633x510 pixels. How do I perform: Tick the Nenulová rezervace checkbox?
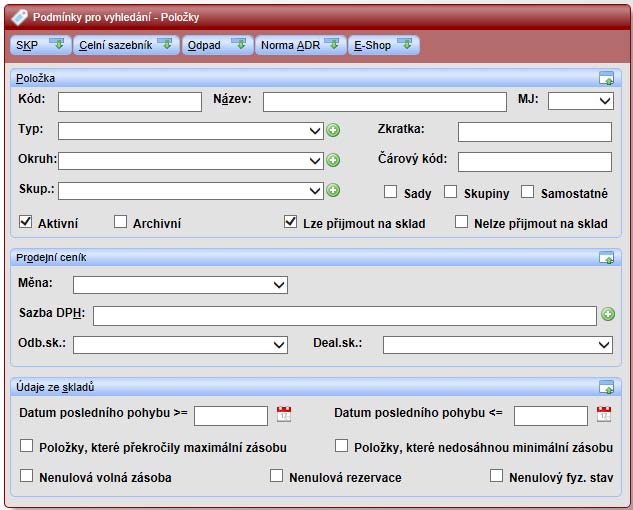pyautogui.click(x=277, y=476)
